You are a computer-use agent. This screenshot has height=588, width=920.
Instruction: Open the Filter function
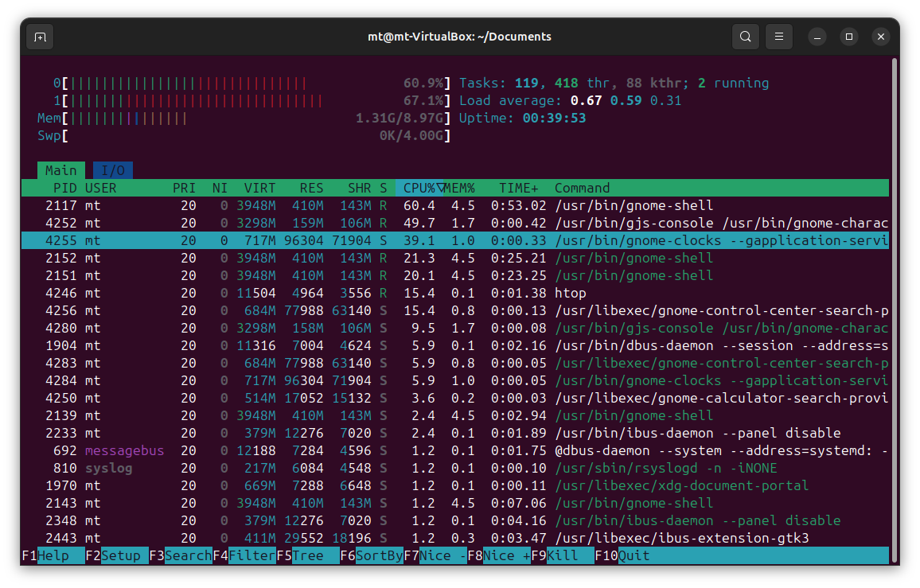point(251,555)
